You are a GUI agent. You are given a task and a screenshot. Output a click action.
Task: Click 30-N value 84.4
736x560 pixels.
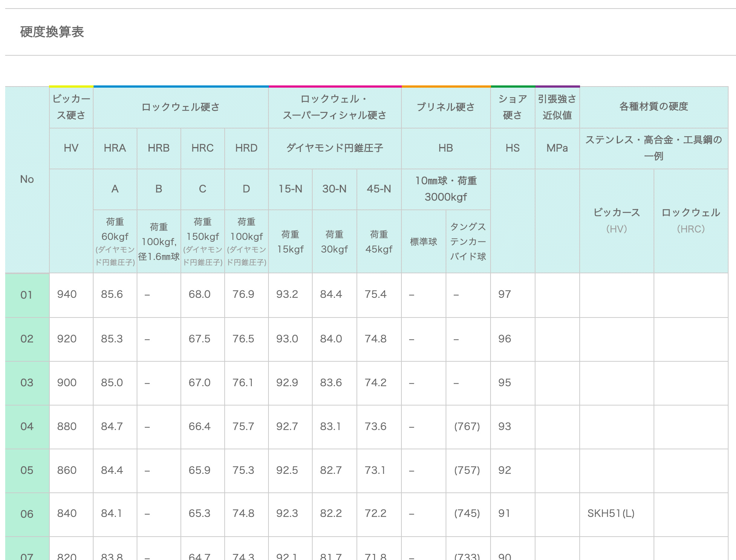coord(331,294)
